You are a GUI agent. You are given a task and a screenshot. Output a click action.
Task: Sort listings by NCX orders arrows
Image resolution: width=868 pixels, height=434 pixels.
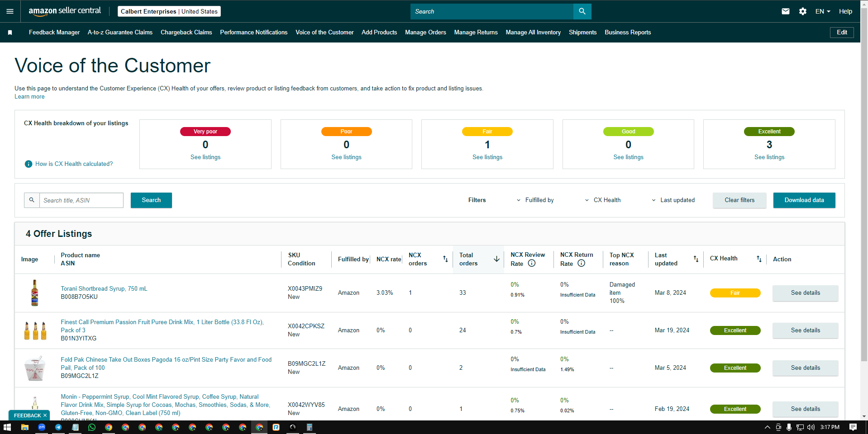(445, 259)
